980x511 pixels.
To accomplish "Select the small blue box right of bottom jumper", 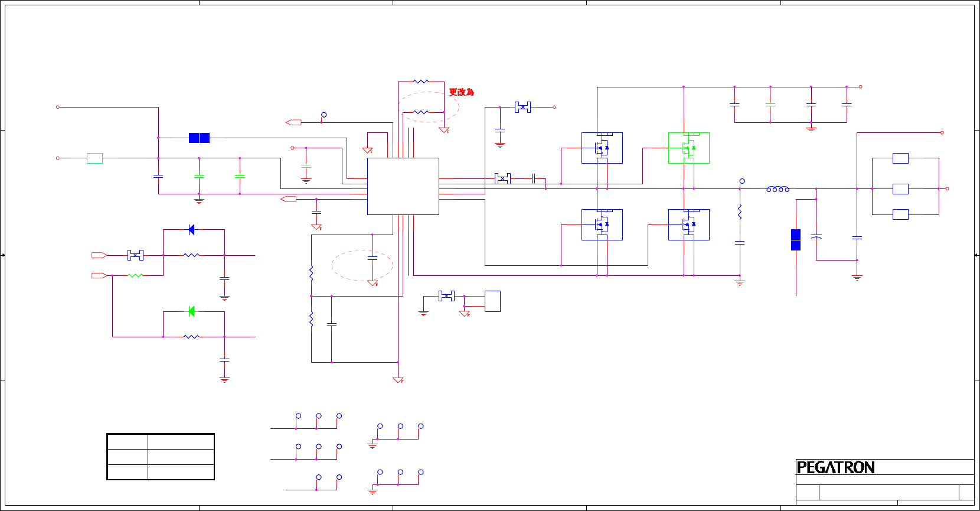I will [x=492, y=301].
